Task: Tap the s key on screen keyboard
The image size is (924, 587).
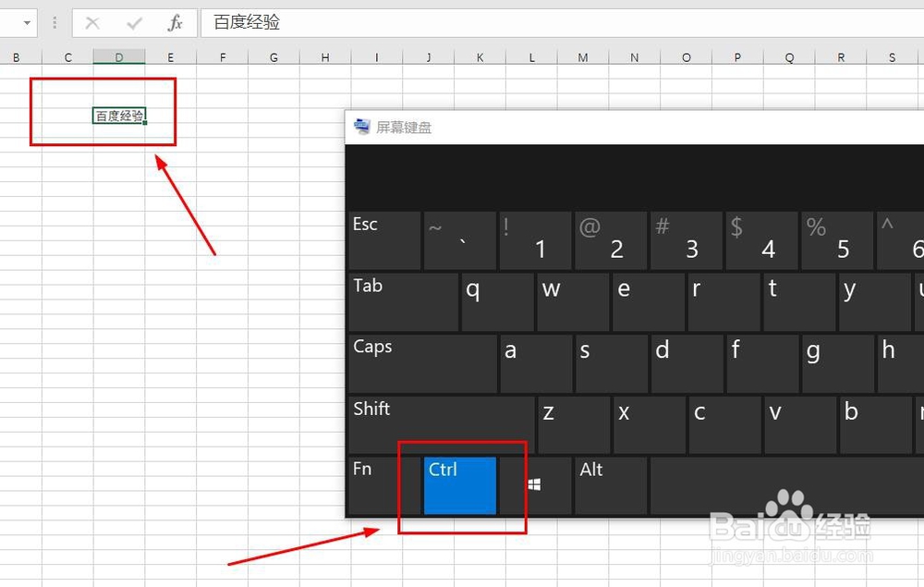Action: [612, 363]
